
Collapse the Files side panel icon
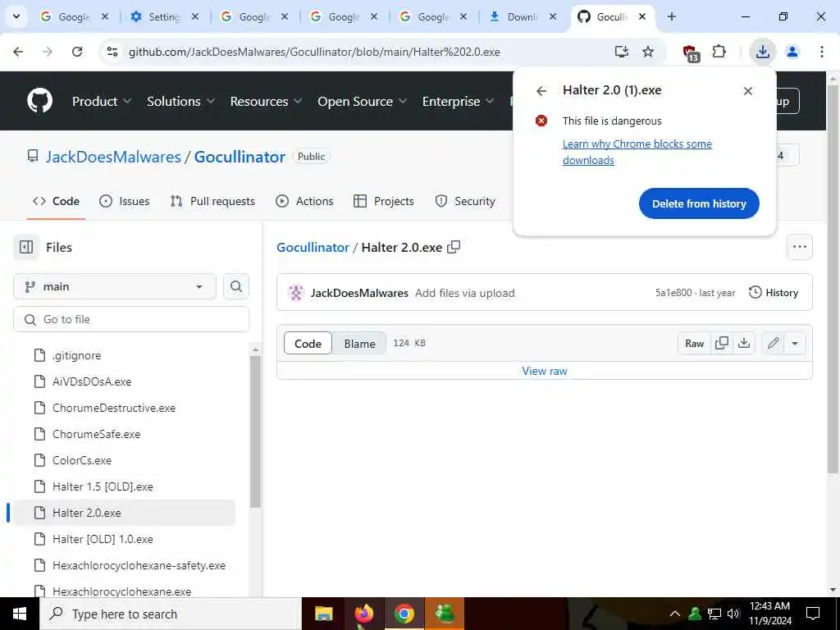coord(25,247)
